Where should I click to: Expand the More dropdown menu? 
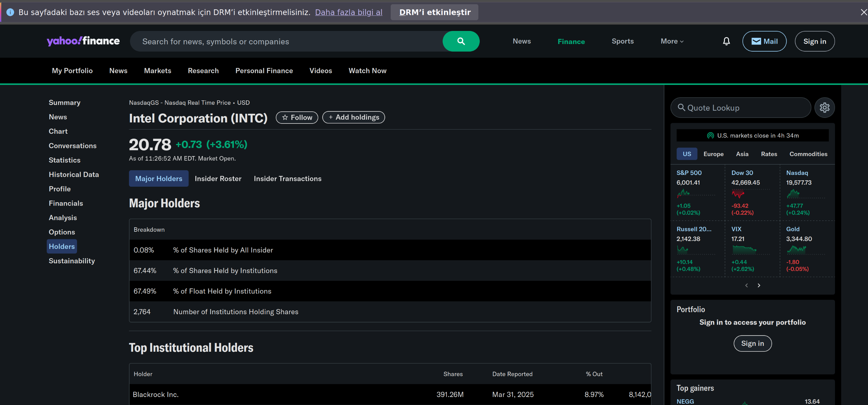[672, 41]
